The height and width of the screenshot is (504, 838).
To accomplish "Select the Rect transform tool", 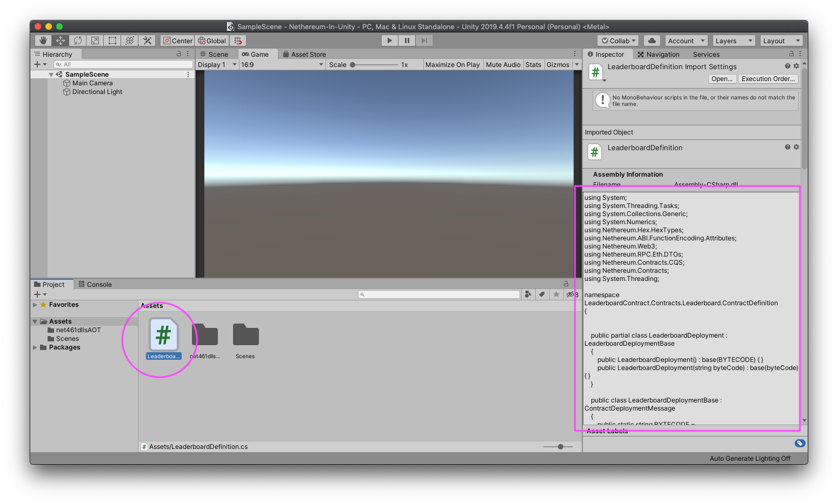I will (112, 40).
